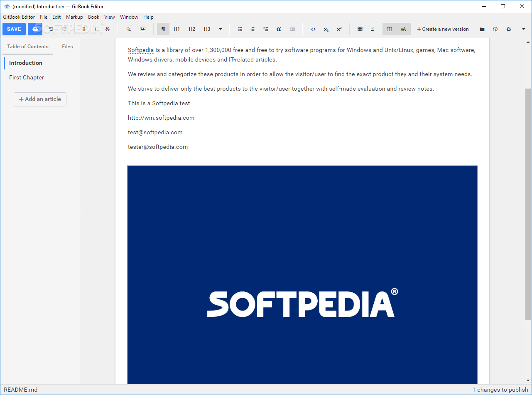Toggle the side-by-side preview layout
This screenshot has width=532, height=395.
click(x=390, y=29)
